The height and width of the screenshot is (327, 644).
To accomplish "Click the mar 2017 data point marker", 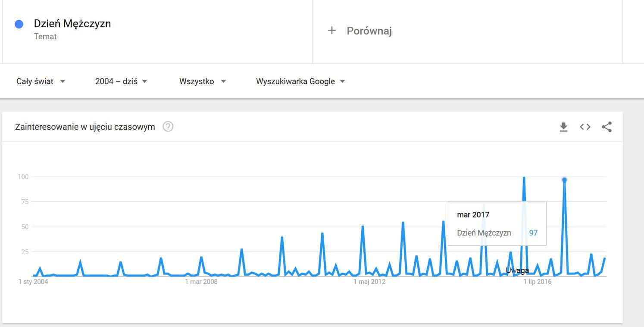I will point(564,179).
